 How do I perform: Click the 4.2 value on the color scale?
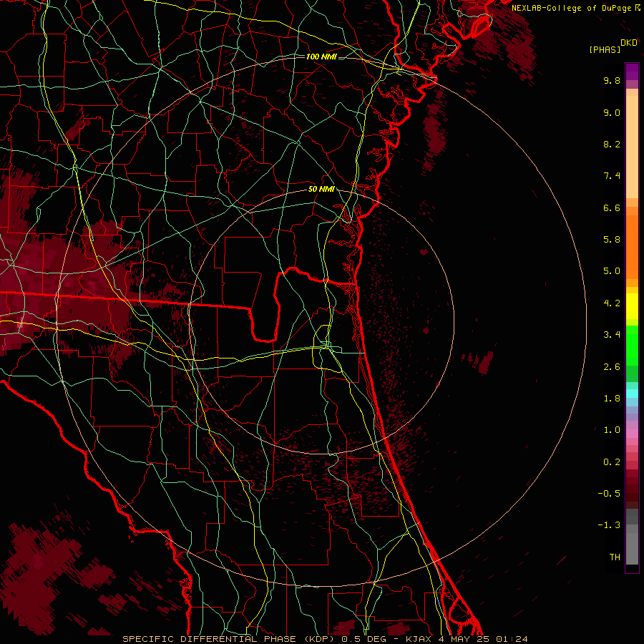pyautogui.click(x=612, y=303)
